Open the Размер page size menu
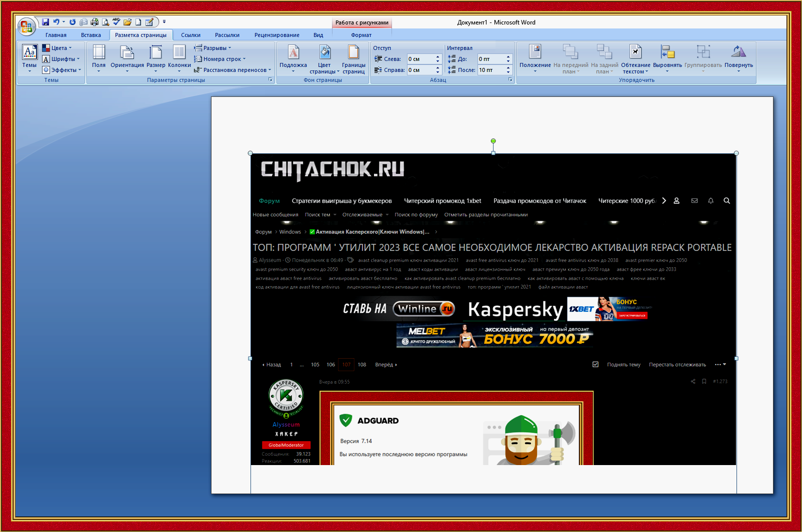Image resolution: width=802 pixels, height=532 pixels. [x=155, y=58]
